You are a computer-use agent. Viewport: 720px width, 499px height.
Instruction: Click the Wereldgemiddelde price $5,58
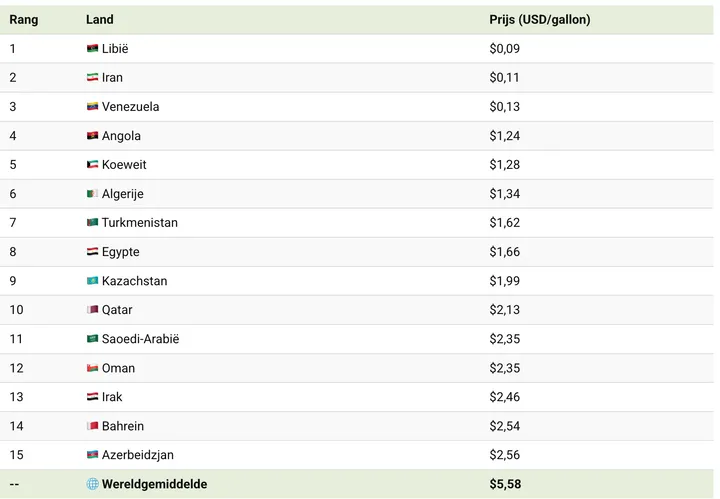coord(504,484)
